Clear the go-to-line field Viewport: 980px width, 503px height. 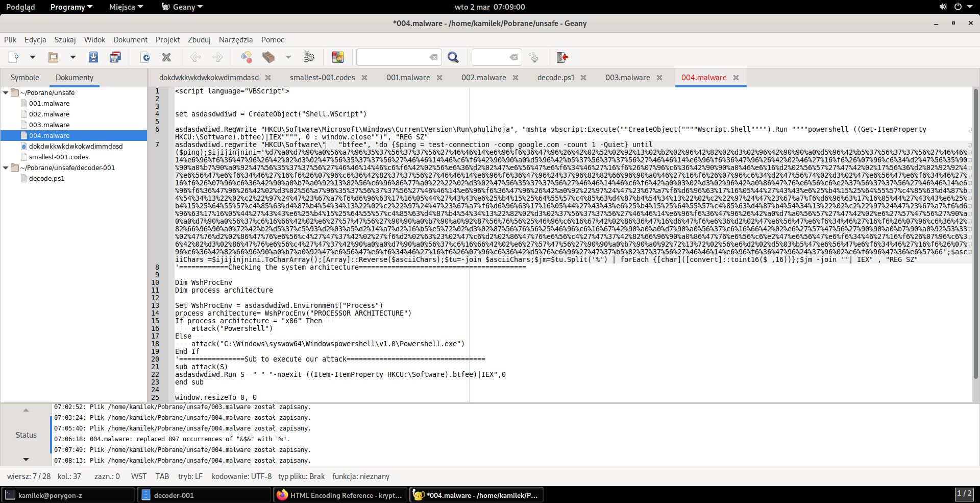(x=514, y=57)
